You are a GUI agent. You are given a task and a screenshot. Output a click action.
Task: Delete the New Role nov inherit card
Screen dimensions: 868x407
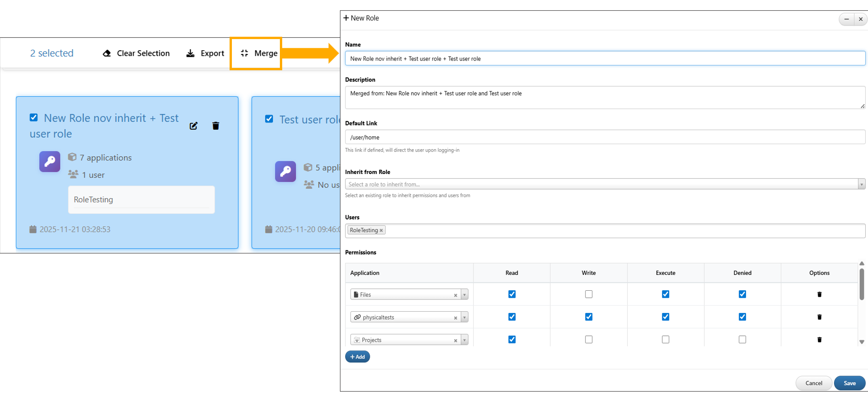216,126
